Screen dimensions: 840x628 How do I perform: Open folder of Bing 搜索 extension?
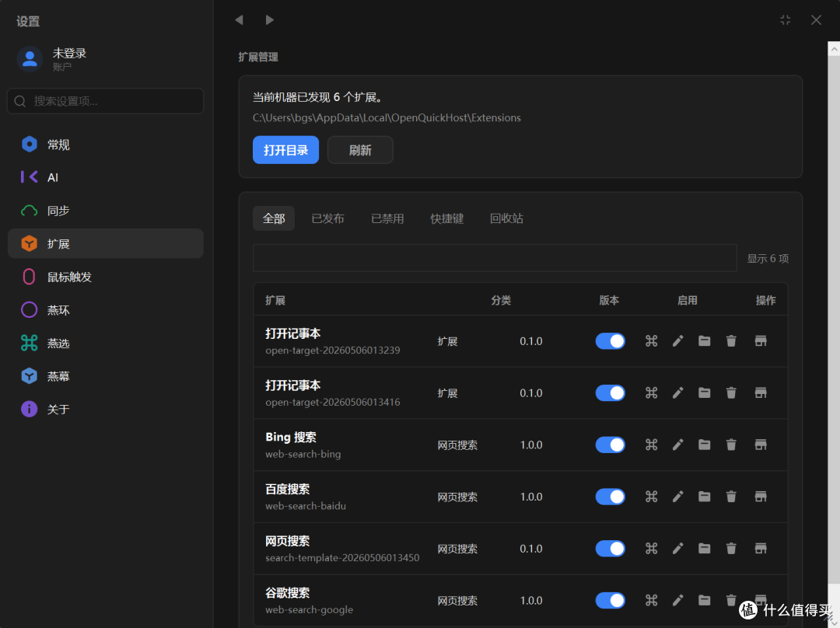[704, 445]
